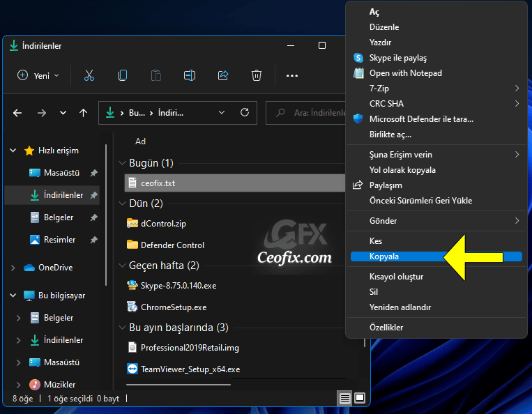Expand the OneDrive tree node
The width and height of the screenshot is (532, 414).
13,268
